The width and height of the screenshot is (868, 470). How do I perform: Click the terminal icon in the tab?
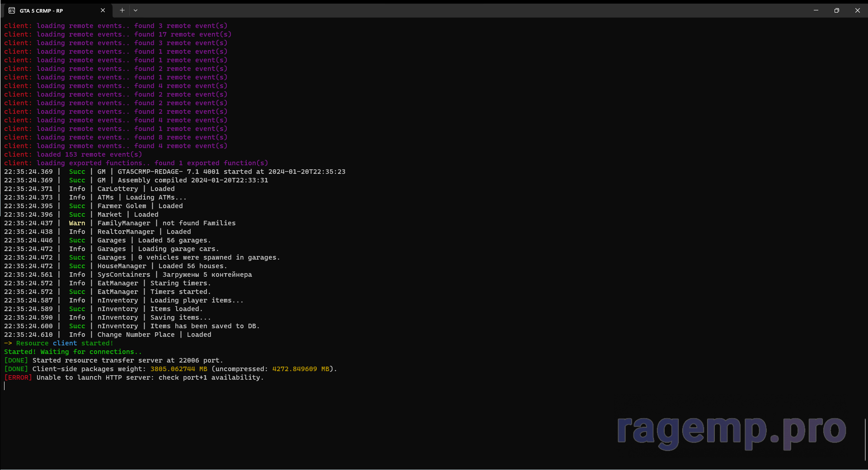[x=12, y=10]
